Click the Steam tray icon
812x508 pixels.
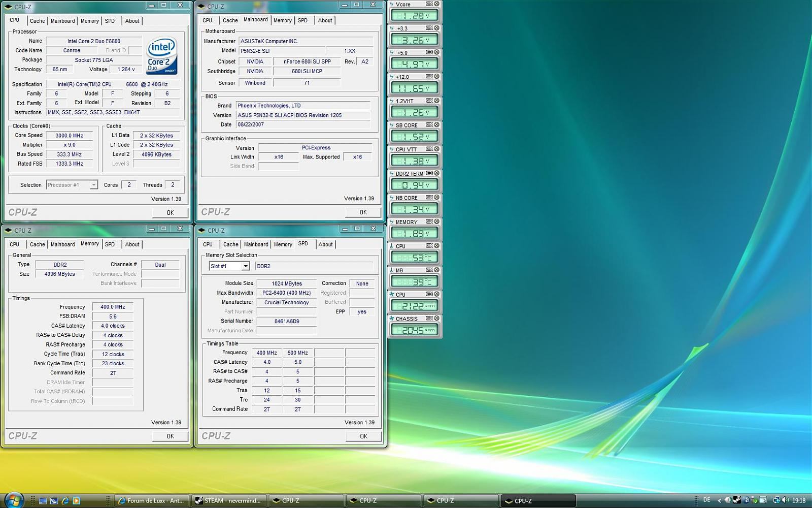[x=737, y=500]
